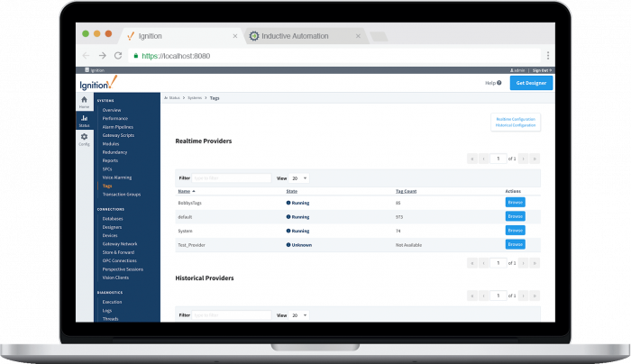This screenshot has height=364, width=631.
Task: Browse the default provider
Action: tap(515, 216)
